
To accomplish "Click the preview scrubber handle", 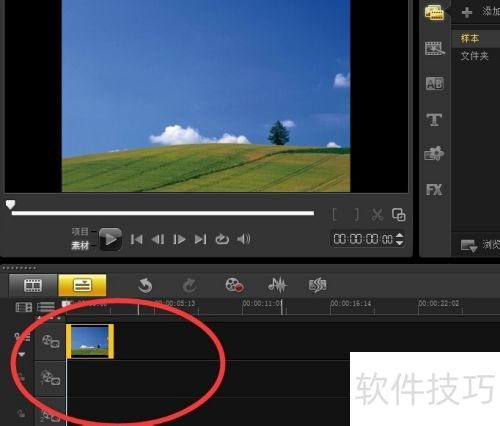I will 10,204.
